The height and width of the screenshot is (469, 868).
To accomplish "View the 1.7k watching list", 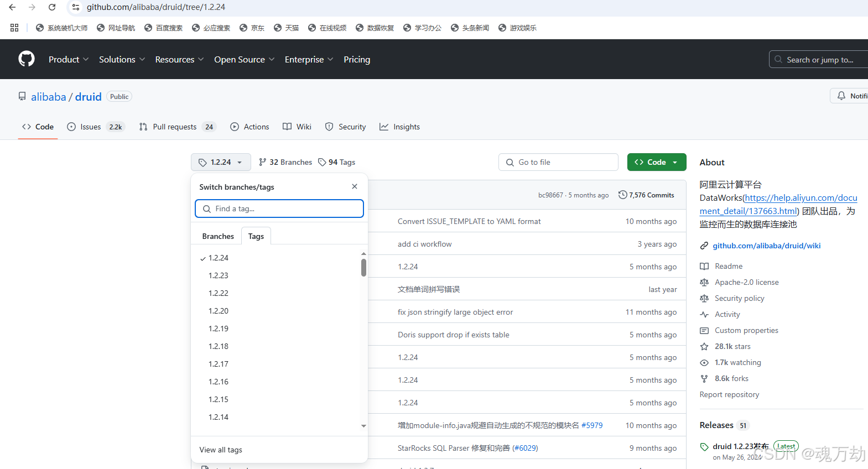I will [x=737, y=362].
